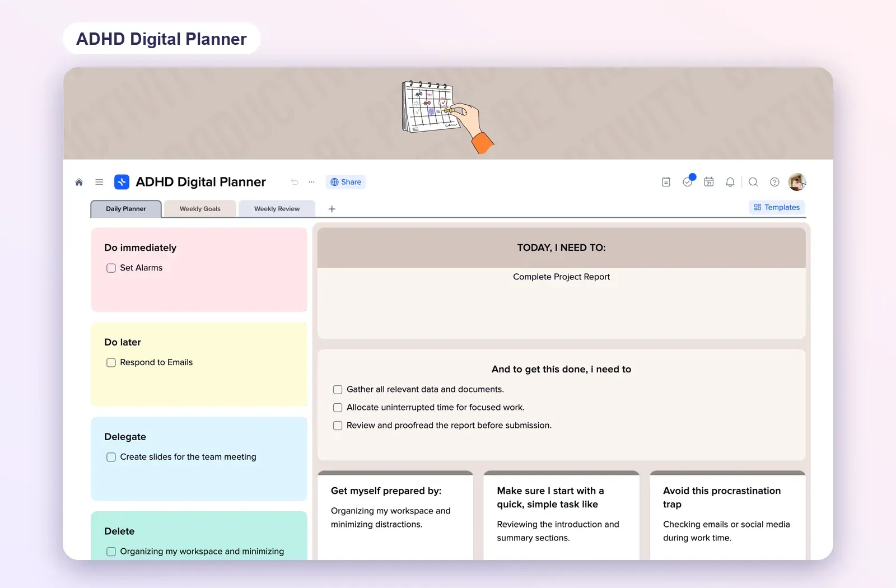Tick Organizing my workspace checkbox under Delete
The width and height of the screenshot is (896, 588).
point(111,552)
